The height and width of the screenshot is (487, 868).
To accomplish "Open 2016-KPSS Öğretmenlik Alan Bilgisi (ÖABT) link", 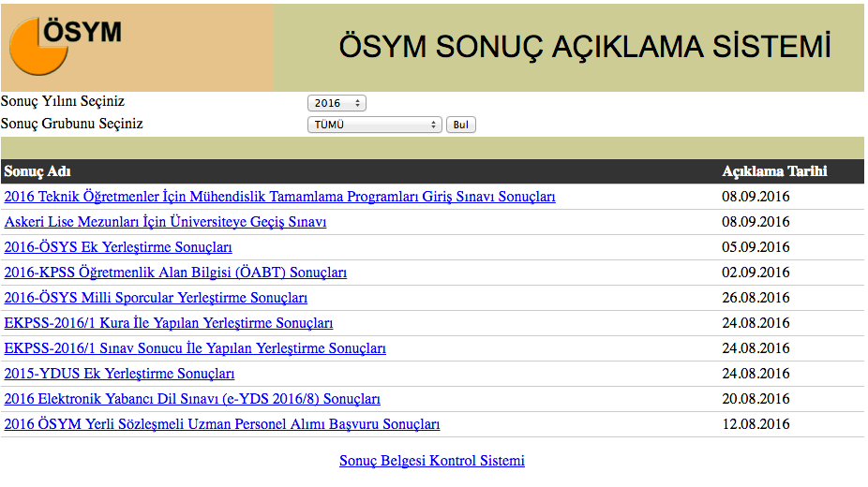I will pyautogui.click(x=175, y=273).
